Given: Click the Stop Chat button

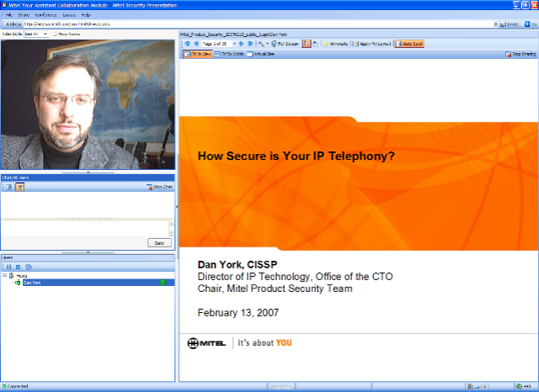Looking at the screenshot, I should click(159, 187).
